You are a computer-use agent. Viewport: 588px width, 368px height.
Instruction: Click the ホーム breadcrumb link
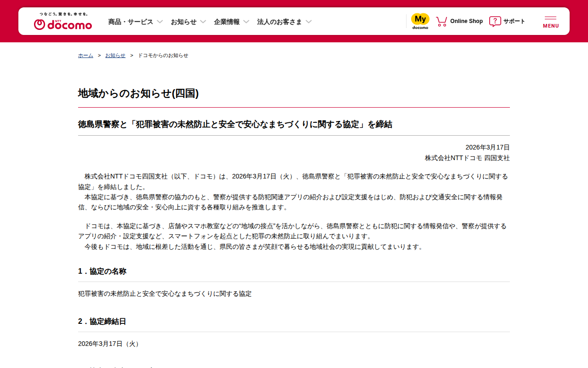pyautogui.click(x=85, y=55)
